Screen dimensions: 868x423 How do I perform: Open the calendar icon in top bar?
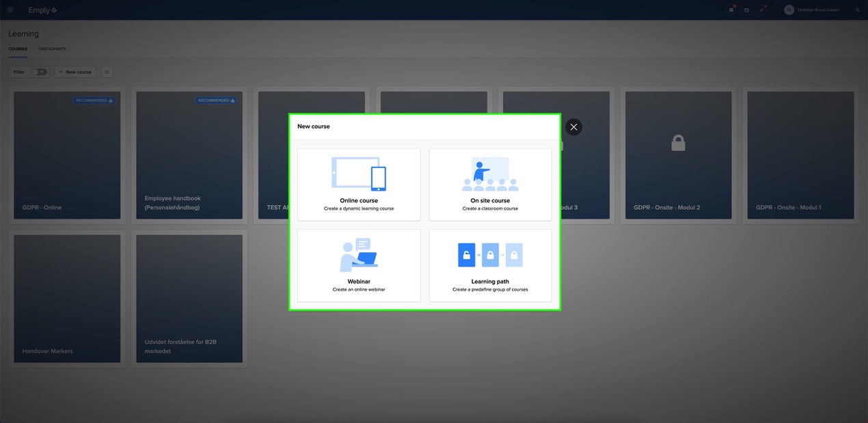[746, 10]
